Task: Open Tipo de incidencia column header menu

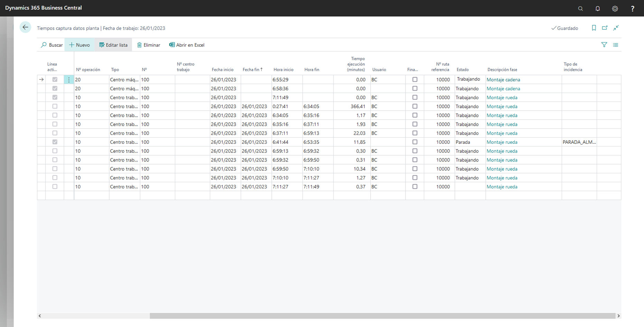Action: [x=573, y=67]
